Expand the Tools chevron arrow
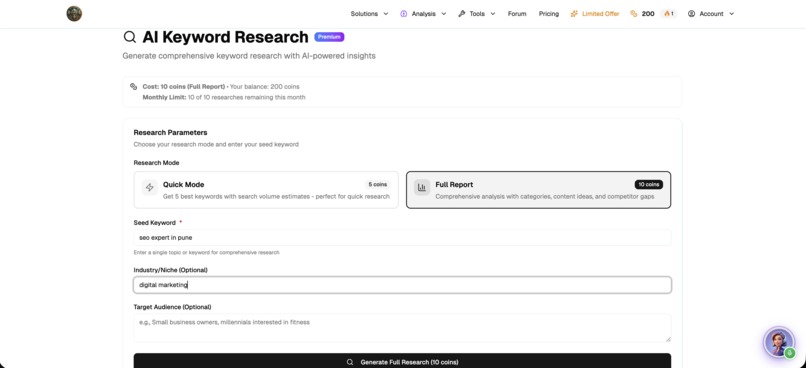The image size is (806, 368). click(493, 14)
